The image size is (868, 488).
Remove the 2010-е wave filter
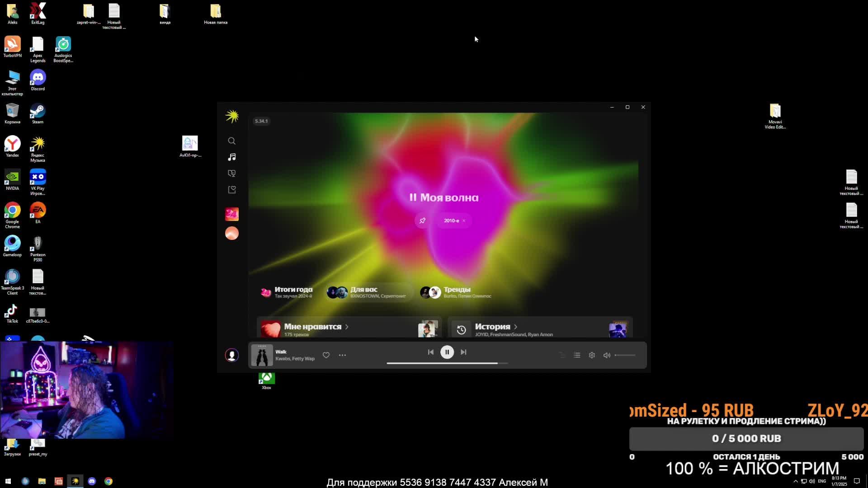click(464, 221)
